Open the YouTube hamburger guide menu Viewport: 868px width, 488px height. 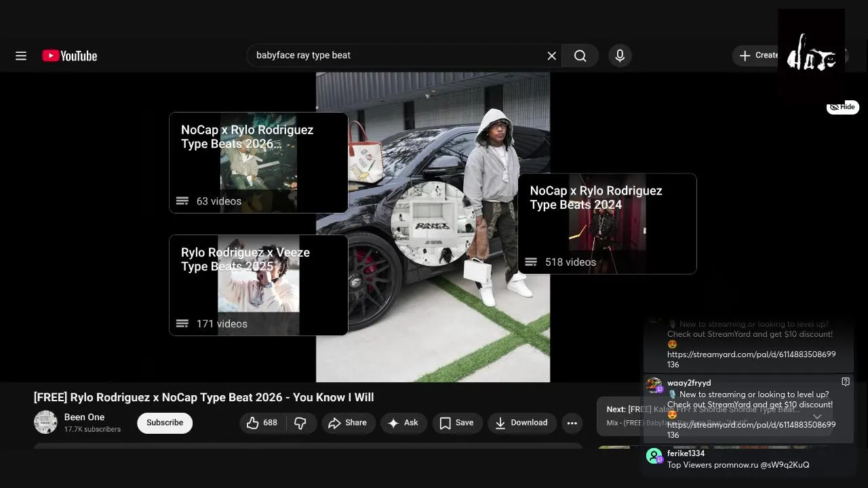coord(21,56)
